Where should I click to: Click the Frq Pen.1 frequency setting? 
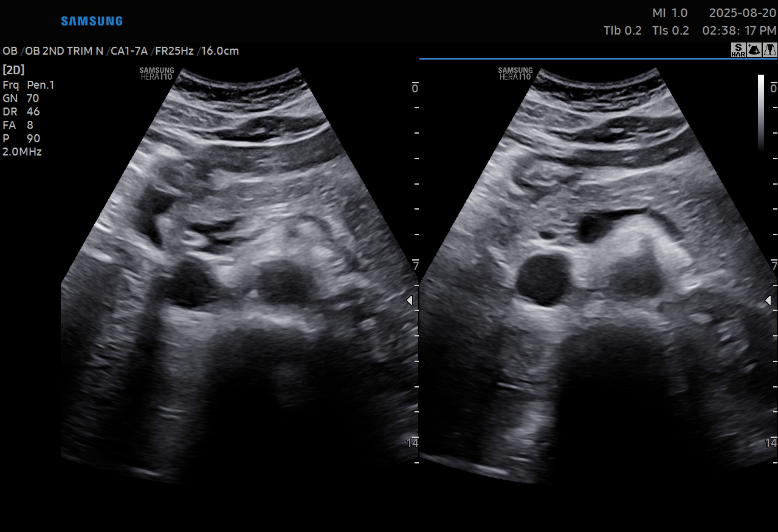[x=29, y=85]
